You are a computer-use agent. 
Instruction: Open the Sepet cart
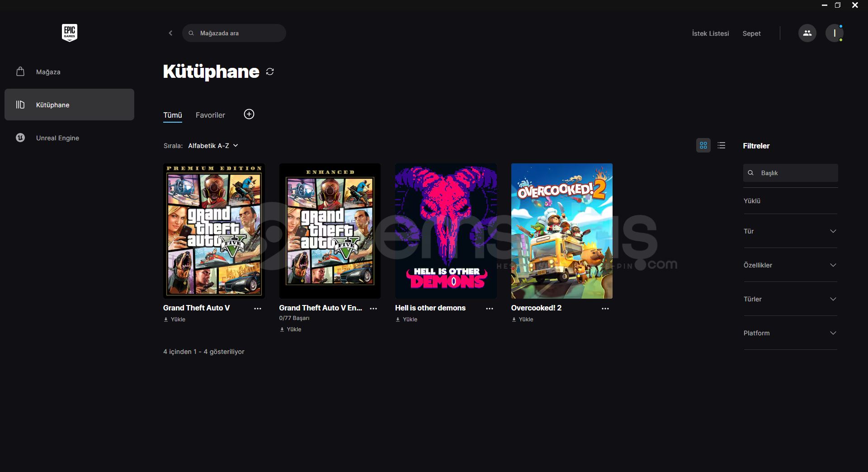(751, 33)
